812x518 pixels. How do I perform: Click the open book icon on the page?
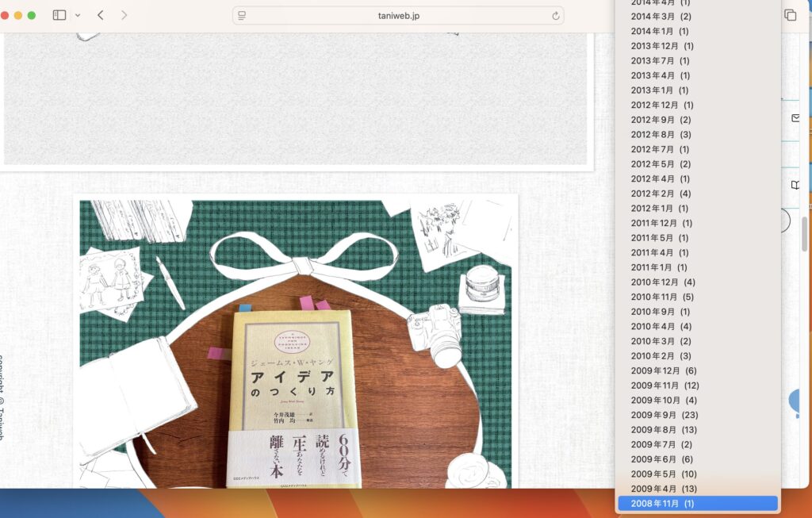(795, 185)
